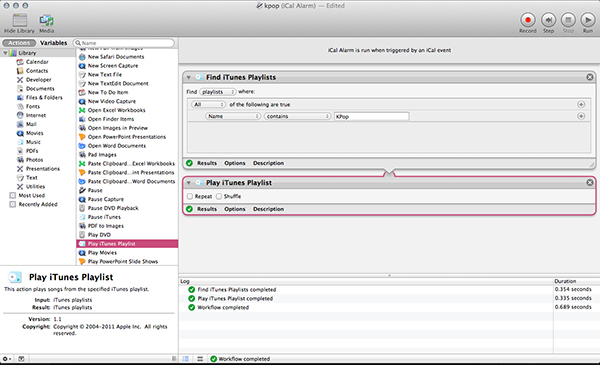
Task: Select the PDFs library category
Action: (32, 151)
